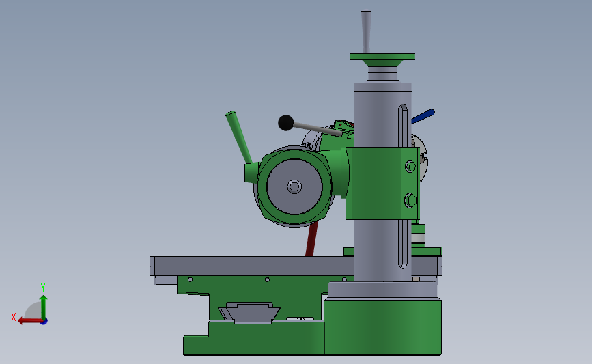Select the gray flange ring at the column foot
The width and height of the screenshot is (592, 364).
pyautogui.click(x=382, y=290)
